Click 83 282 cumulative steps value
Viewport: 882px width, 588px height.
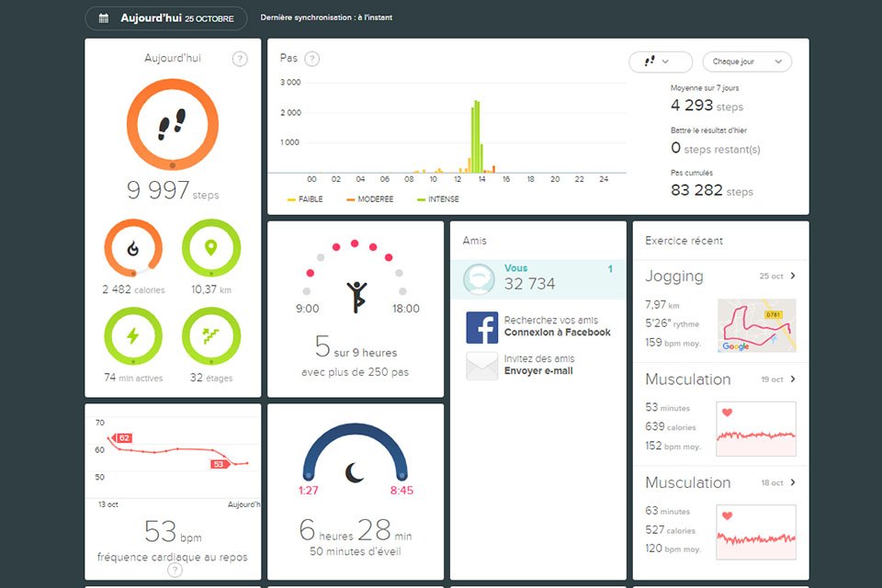tap(711, 190)
